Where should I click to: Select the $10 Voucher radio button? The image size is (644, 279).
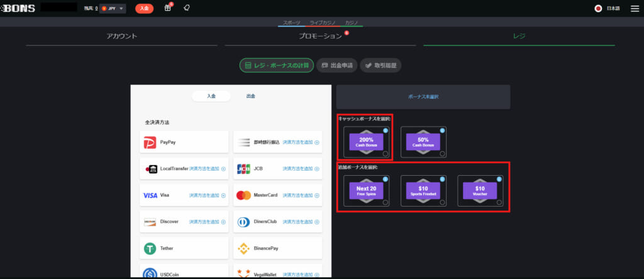[x=499, y=202]
